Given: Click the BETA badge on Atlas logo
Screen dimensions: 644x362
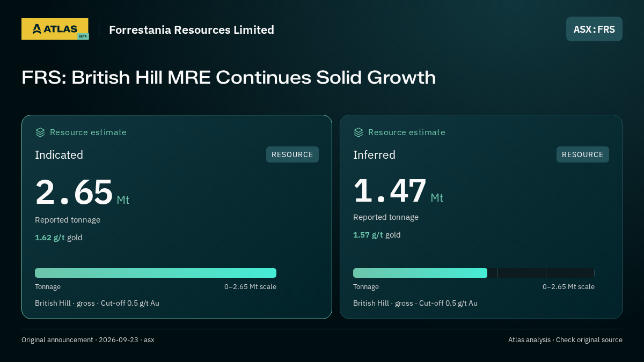Looking at the screenshot, I should (x=83, y=36).
